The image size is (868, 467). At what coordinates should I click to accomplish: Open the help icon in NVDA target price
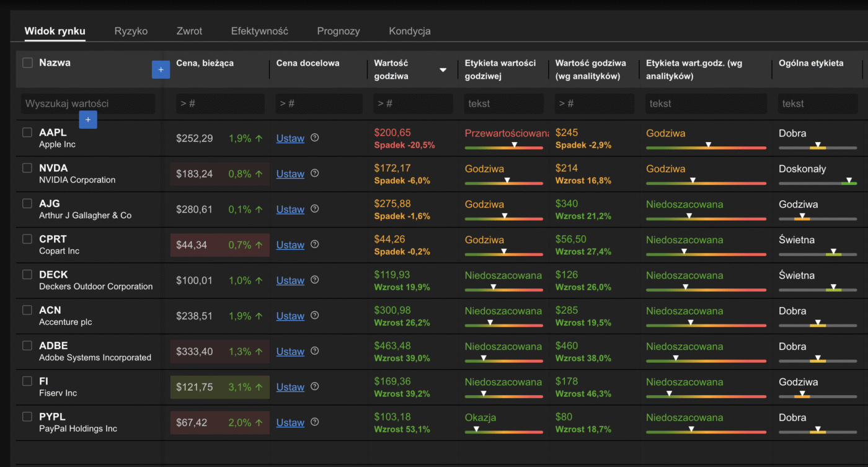(314, 174)
